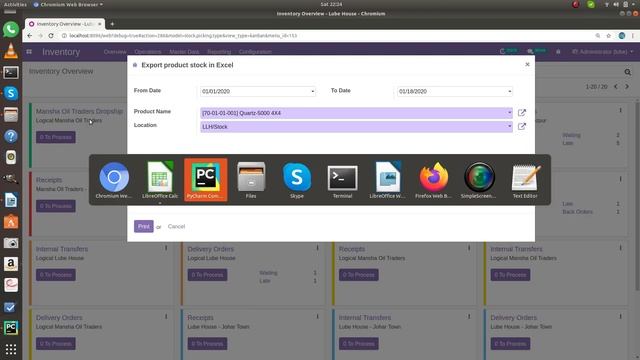The width and height of the screenshot is (640, 360).
Task: Select the Inventory Overview browser tab
Action: point(64,24)
